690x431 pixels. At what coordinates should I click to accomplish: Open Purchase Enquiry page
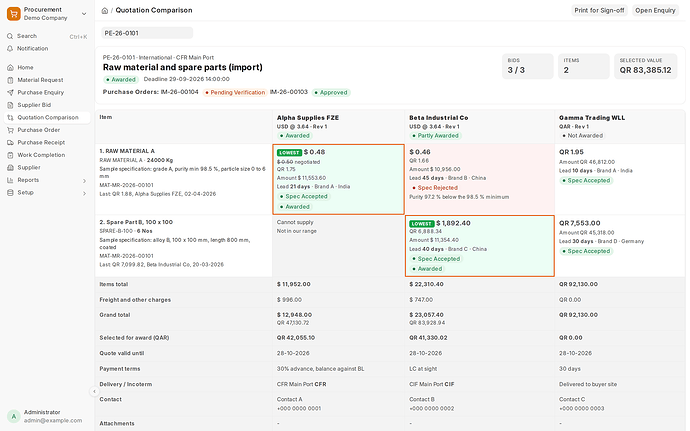pyautogui.click(x=47, y=92)
